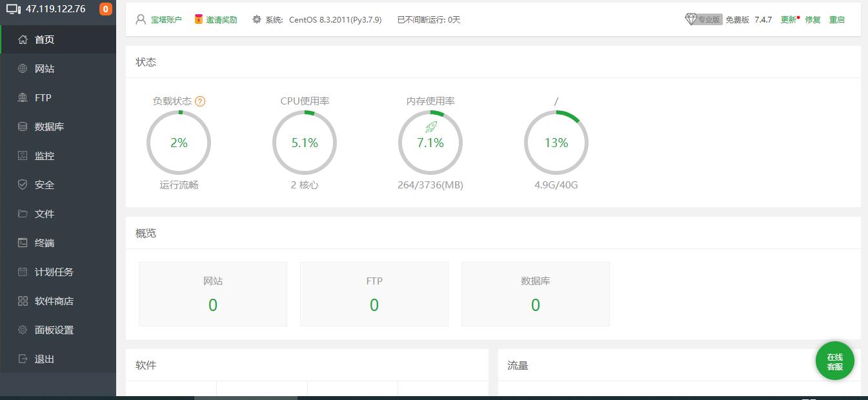
Task: Click the gear icon beside 面板设置
Action: [x=23, y=330]
